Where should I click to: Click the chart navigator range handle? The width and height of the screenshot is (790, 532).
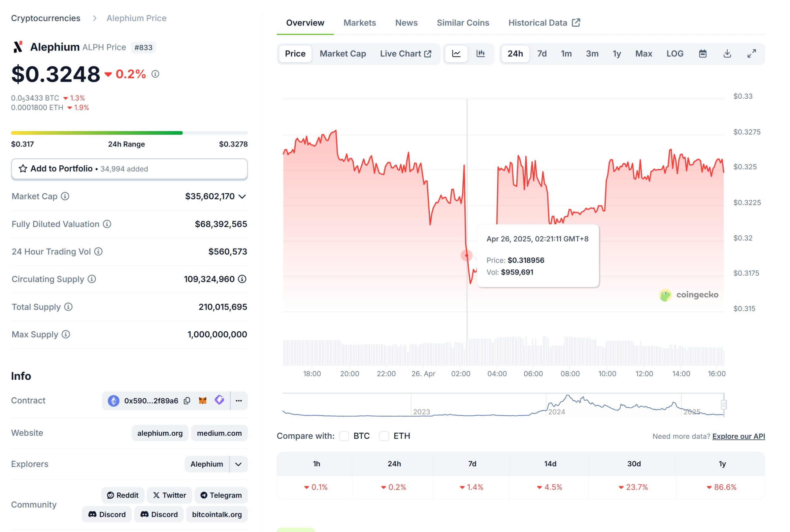click(723, 404)
